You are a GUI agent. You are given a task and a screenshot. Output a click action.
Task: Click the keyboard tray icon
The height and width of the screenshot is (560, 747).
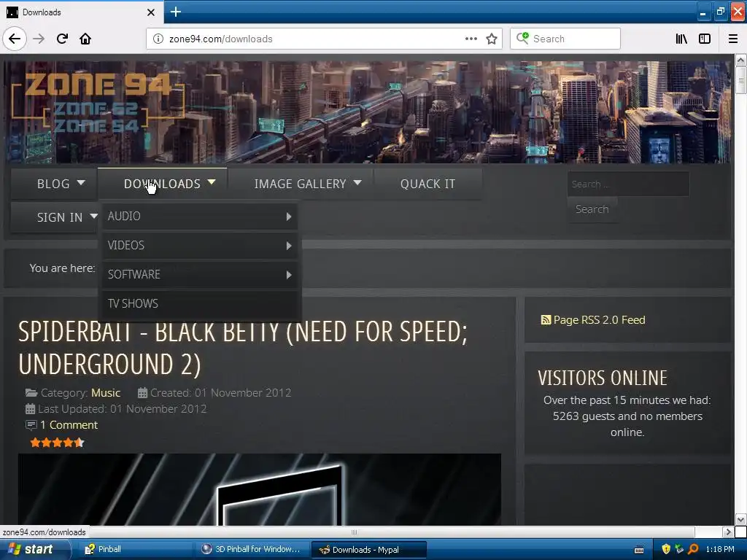tap(639, 550)
